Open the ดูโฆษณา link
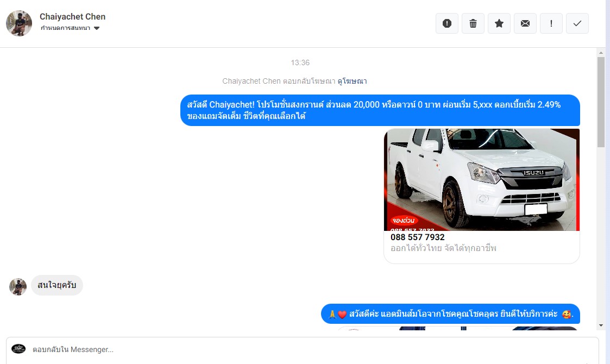The image size is (610, 364). point(352,81)
